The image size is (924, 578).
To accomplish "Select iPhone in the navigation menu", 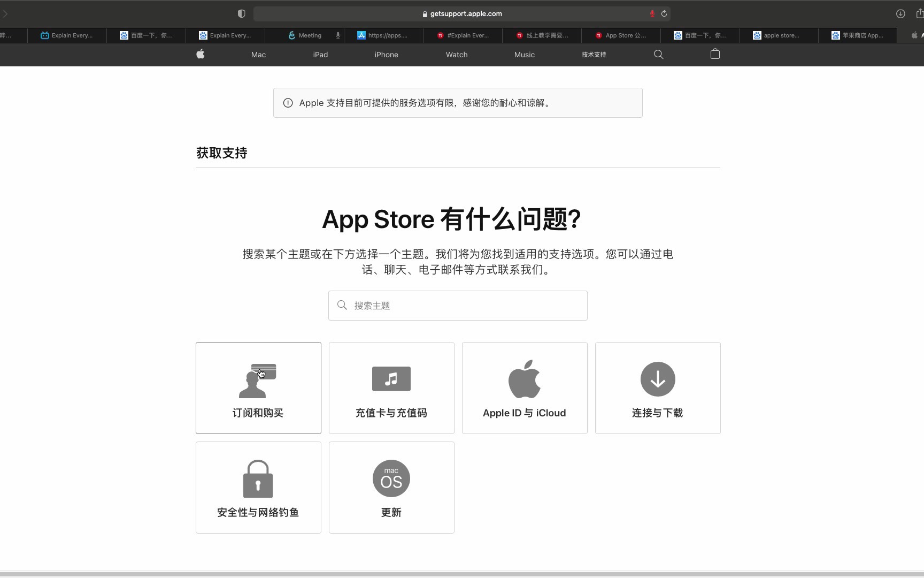I will coord(386,54).
